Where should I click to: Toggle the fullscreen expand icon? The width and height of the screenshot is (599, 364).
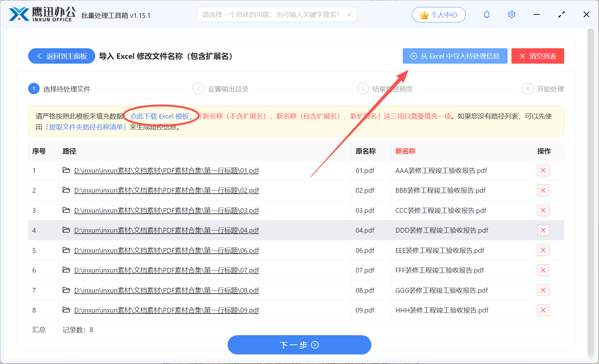[x=562, y=14]
